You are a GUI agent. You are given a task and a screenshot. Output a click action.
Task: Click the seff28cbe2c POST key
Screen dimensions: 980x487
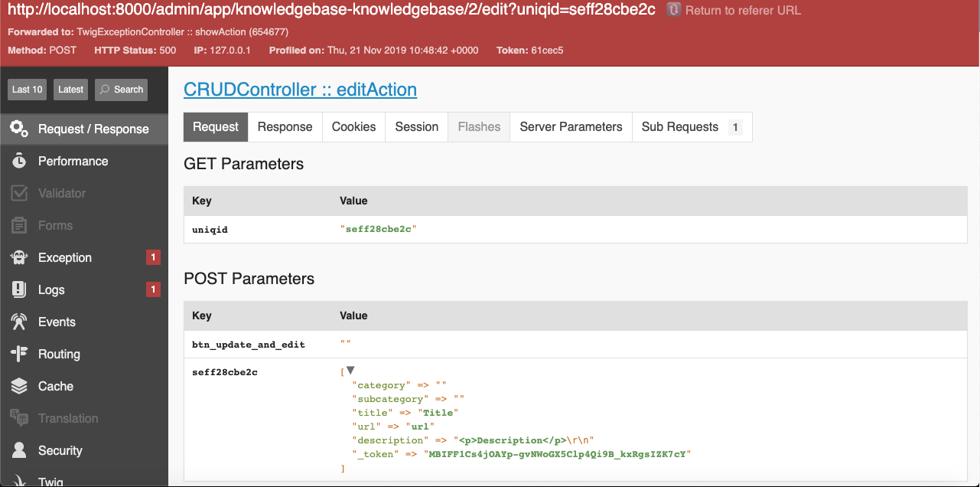point(226,371)
